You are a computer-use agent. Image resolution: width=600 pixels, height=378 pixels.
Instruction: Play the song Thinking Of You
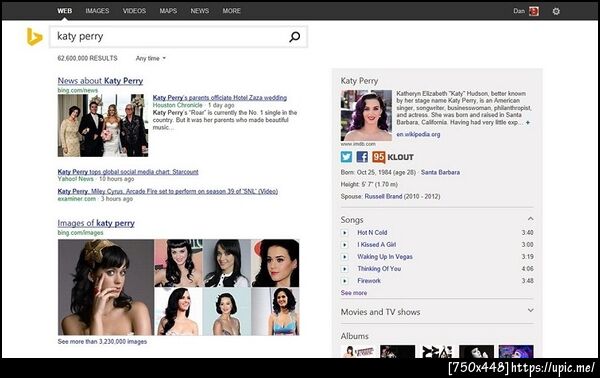[x=344, y=269]
